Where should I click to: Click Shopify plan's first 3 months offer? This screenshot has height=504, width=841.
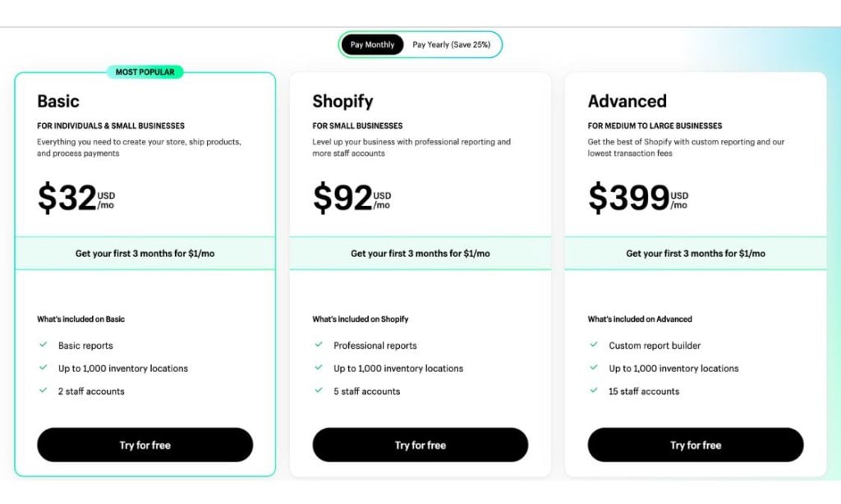[420, 254]
